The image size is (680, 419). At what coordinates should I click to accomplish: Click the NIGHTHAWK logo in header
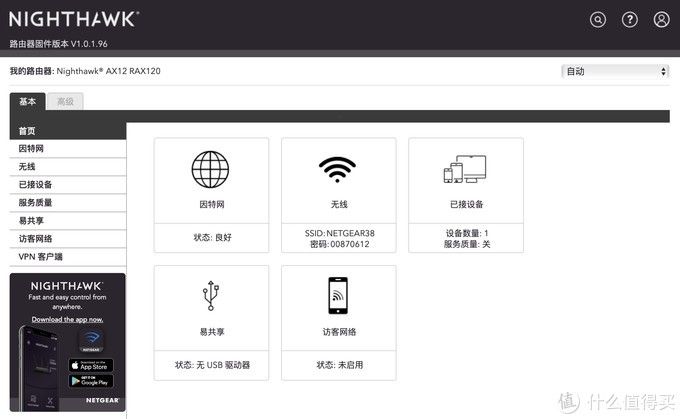(x=74, y=20)
